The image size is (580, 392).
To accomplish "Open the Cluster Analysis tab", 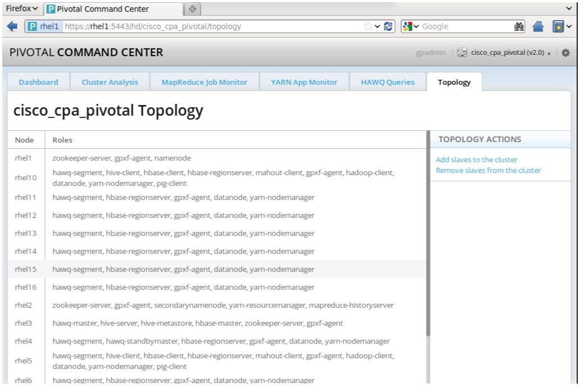I will 110,82.
